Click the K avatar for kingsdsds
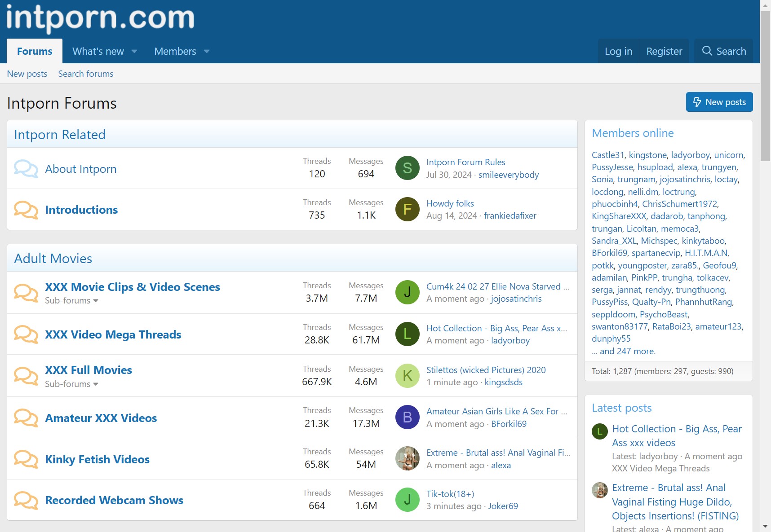 click(407, 376)
